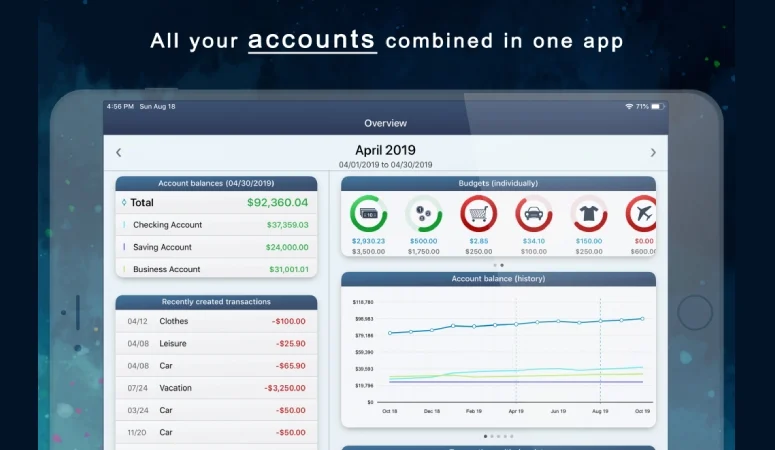Tap the total balance line on chart
Image resolution: width=775 pixels, height=450 pixels.
[x=517, y=325]
